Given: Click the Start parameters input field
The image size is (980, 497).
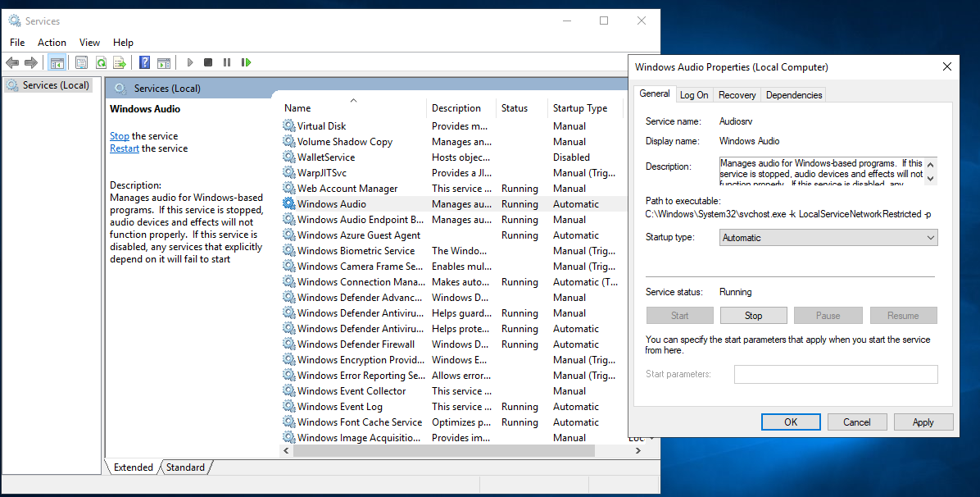Looking at the screenshot, I should point(836,374).
